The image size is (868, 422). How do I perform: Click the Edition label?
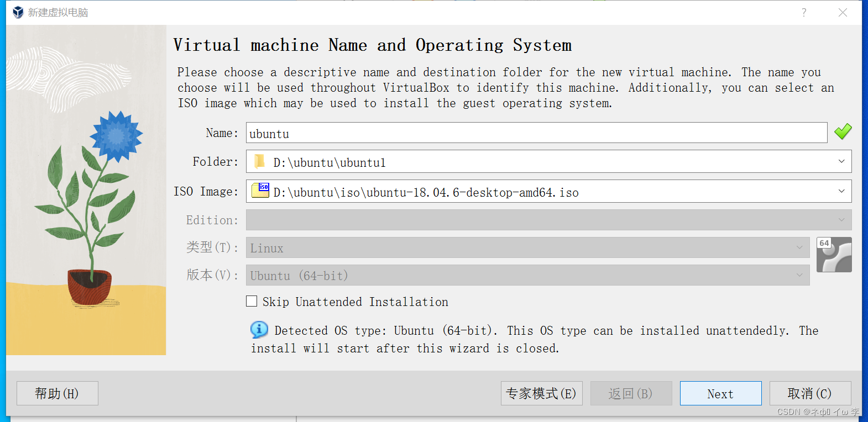[212, 220]
